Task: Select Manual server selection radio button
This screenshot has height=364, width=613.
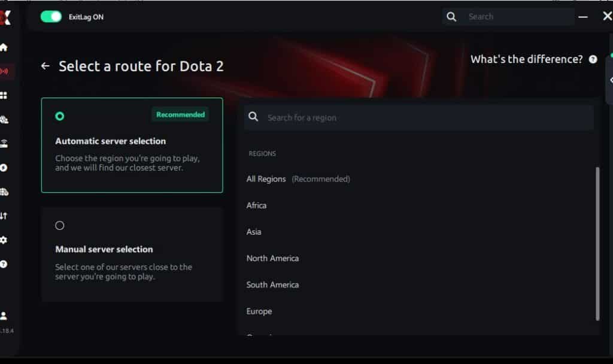Action: pyautogui.click(x=59, y=226)
